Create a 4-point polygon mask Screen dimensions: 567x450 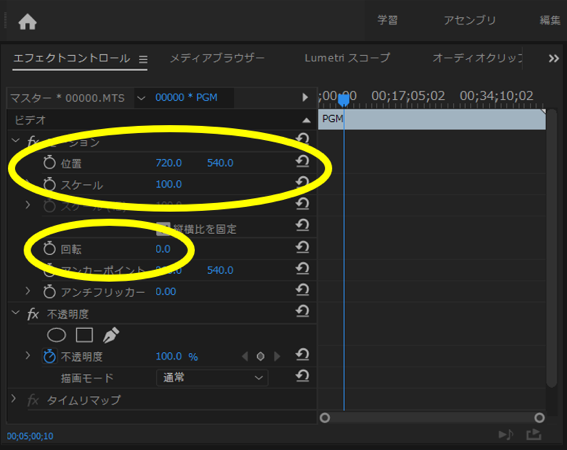pos(84,335)
